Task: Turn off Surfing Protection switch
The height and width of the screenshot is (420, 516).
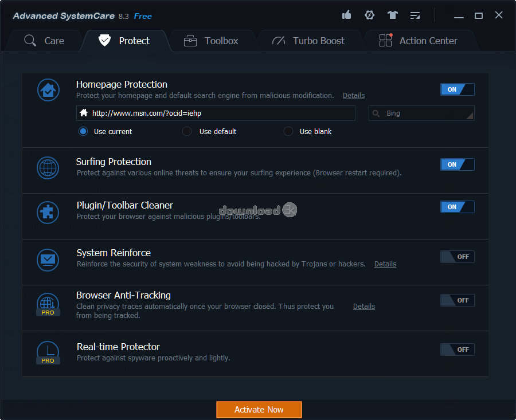Action: pyautogui.click(x=458, y=164)
